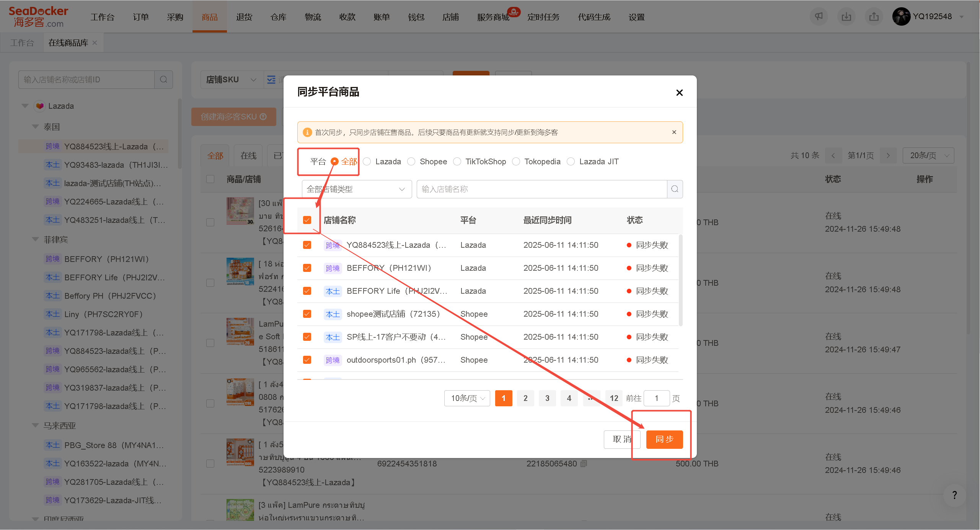Go to page 3 of store list
Image resolution: width=980 pixels, height=530 pixels.
click(547, 398)
